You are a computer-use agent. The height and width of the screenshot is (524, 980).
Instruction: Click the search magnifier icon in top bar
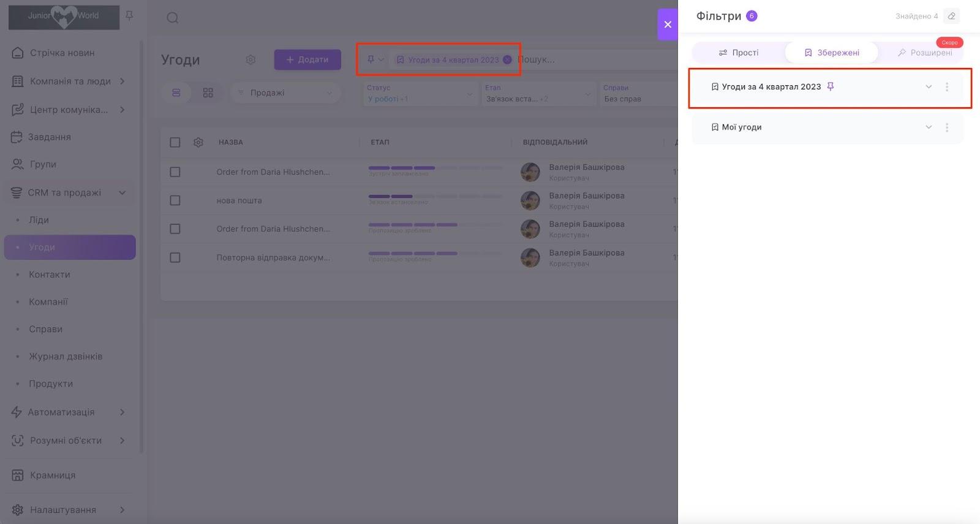(173, 18)
